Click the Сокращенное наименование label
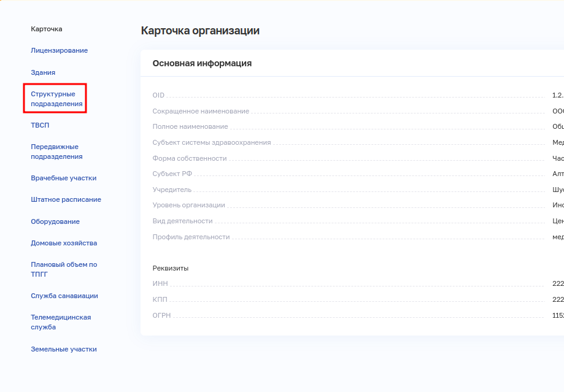The height and width of the screenshot is (392, 564). (201, 112)
